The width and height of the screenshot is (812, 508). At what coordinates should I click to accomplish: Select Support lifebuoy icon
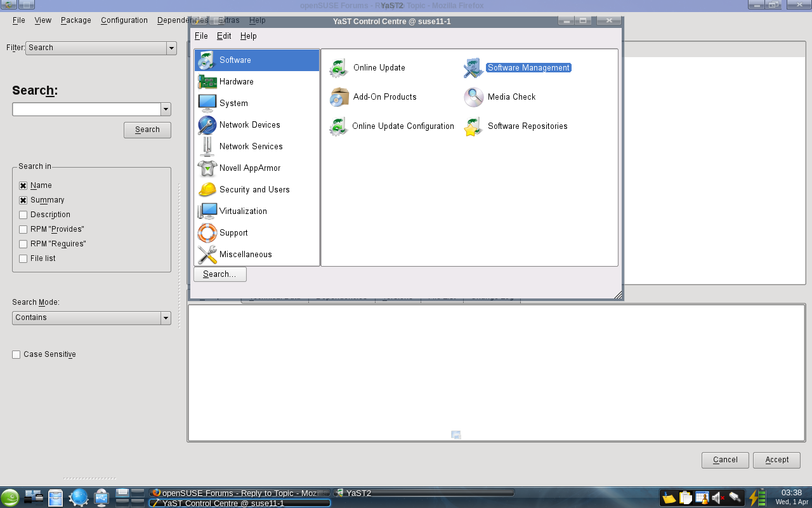coord(207,233)
